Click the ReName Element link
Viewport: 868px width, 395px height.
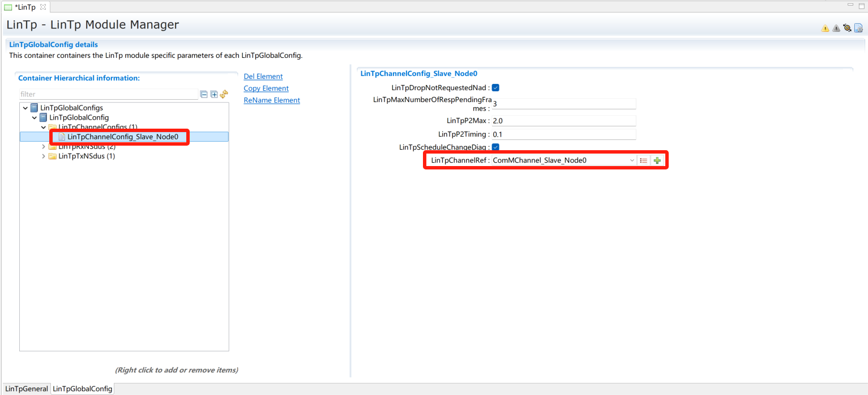click(271, 100)
